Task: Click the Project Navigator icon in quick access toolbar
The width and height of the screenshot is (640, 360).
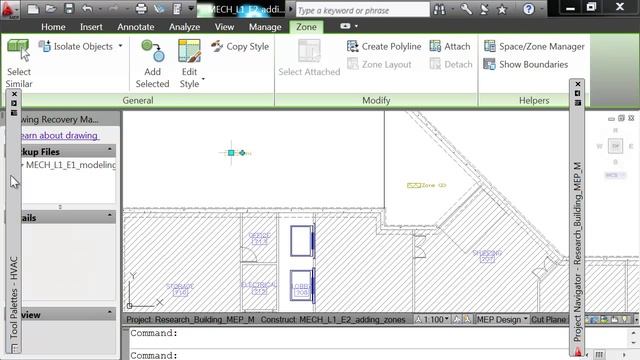Action: pos(177,9)
